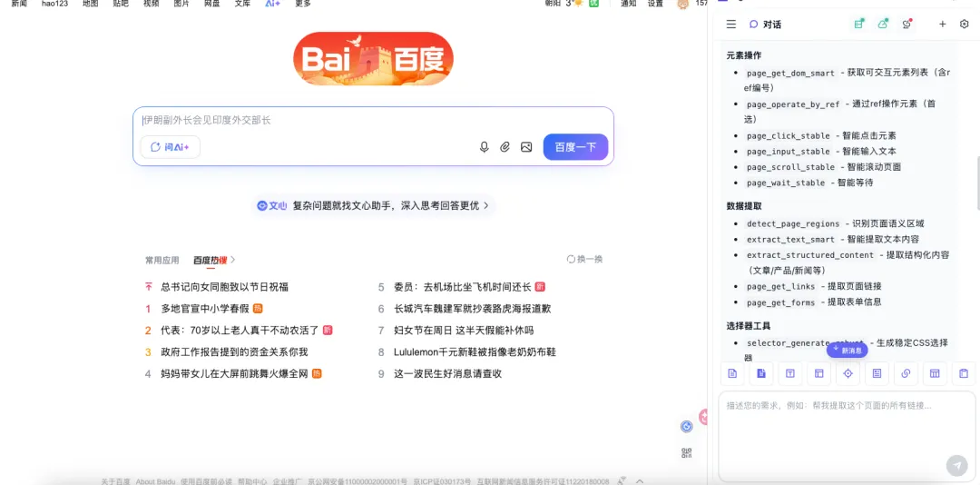The image size is (980, 485).
Task: Open the 贴吧 top navigation link
Action: coord(121,3)
